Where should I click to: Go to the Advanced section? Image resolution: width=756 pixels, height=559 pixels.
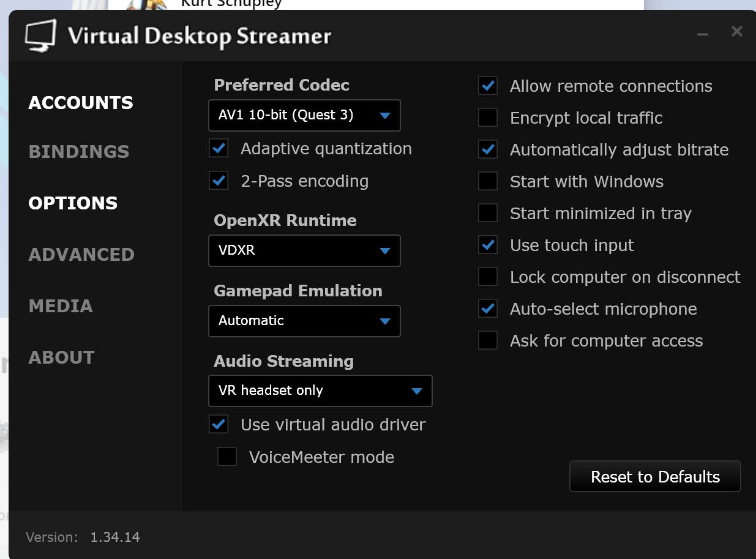tap(81, 255)
